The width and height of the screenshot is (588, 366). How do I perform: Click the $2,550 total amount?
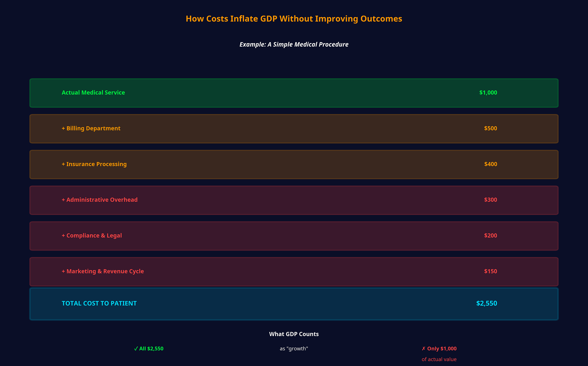487,303
